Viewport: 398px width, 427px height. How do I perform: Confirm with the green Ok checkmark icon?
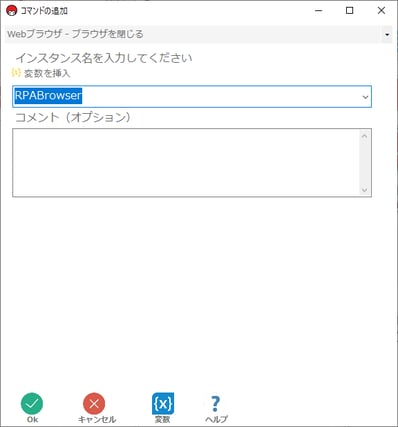(x=32, y=404)
